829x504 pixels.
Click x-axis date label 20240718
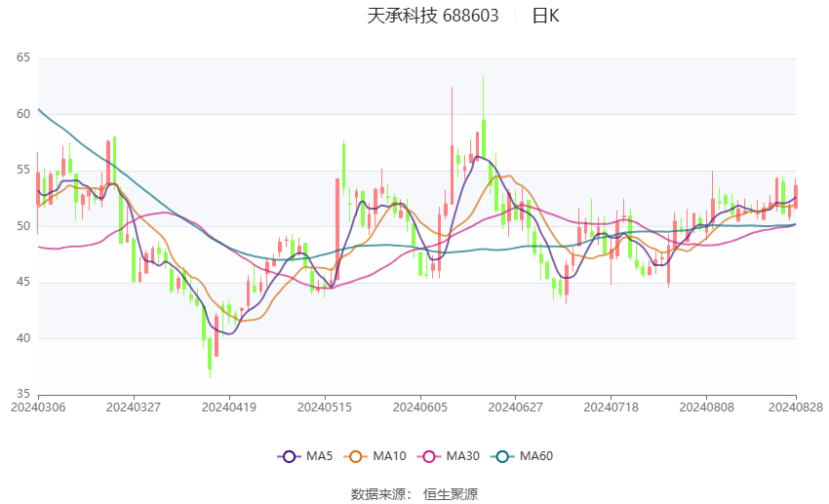pyautogui.click(x=612, y=407)
